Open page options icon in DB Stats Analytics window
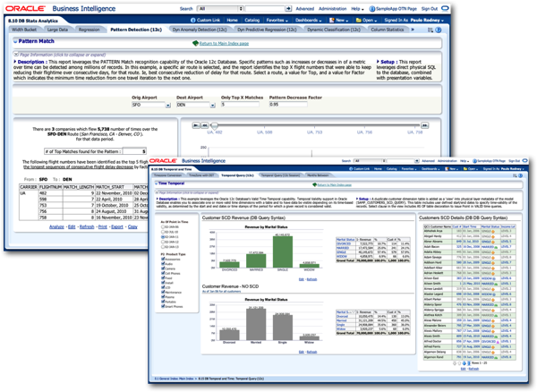The width and height of the screenshot is (537, 392). 430,30
